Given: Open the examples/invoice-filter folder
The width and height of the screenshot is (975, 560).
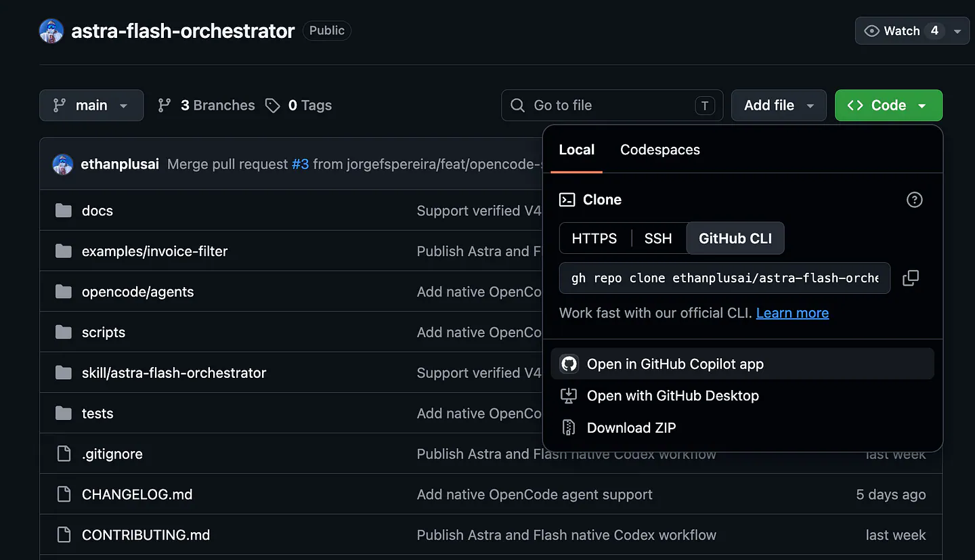Looking at the screenshot, I should click(x=154, y=251).
